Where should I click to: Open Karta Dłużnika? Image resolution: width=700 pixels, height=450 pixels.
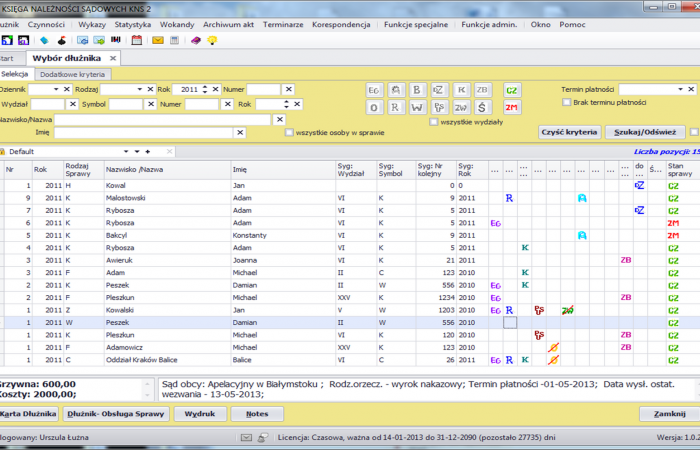(28, 414)
